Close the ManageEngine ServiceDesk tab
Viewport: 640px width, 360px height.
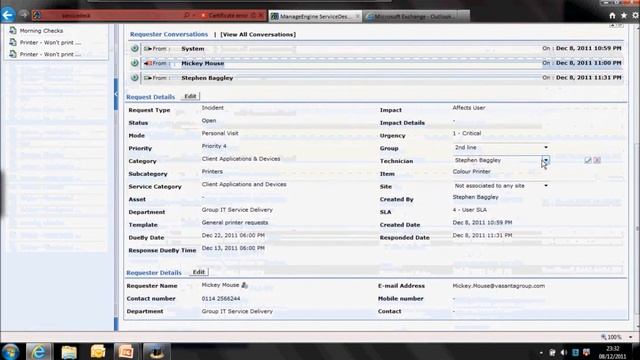pos(358,16)
